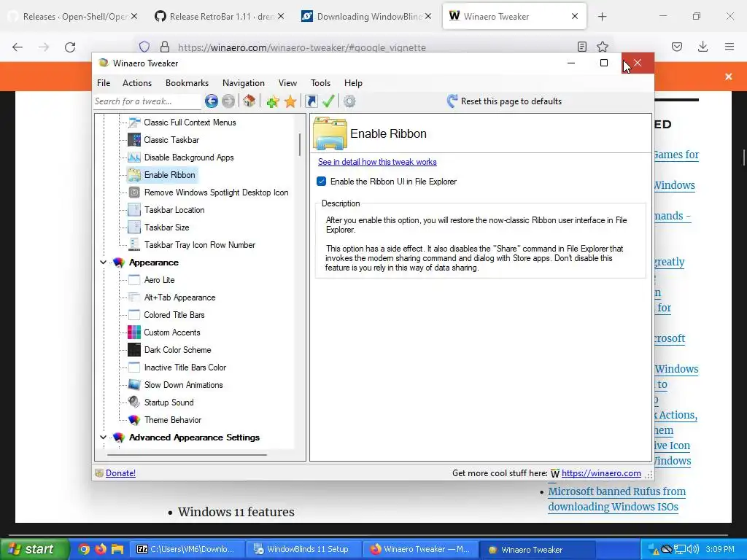The height and width of the screenshot is (560, 747).
Task: Click the Donate! link
Action: [x=120, y=472]
